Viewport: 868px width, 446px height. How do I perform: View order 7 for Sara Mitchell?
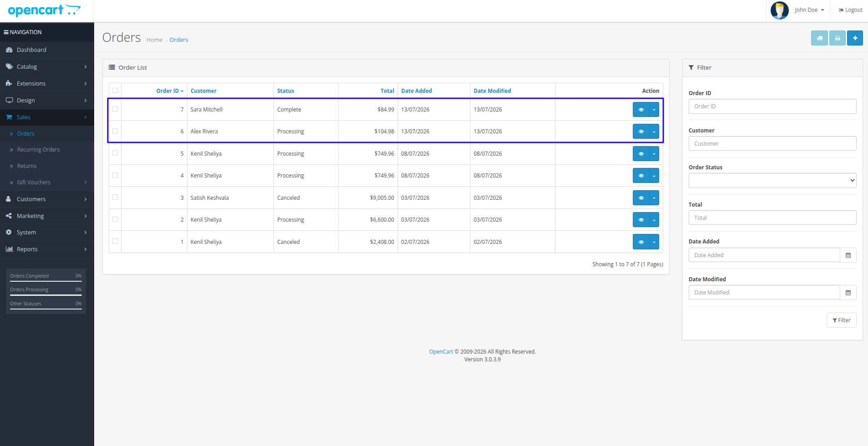(x=641, y=110)
